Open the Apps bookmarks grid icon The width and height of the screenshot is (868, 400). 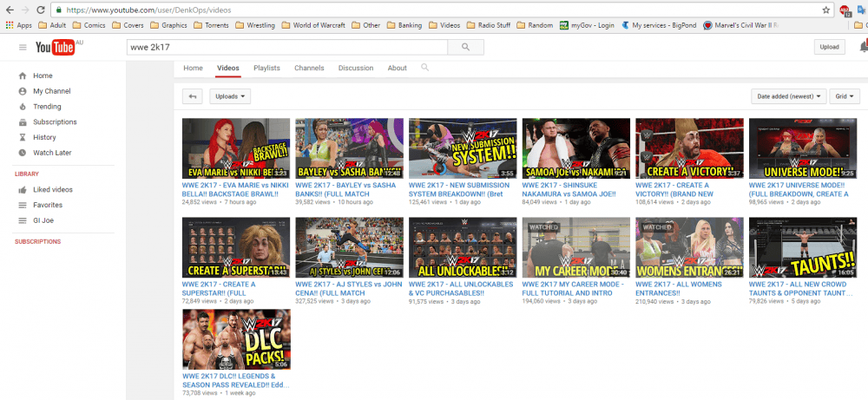coord(9,25)
